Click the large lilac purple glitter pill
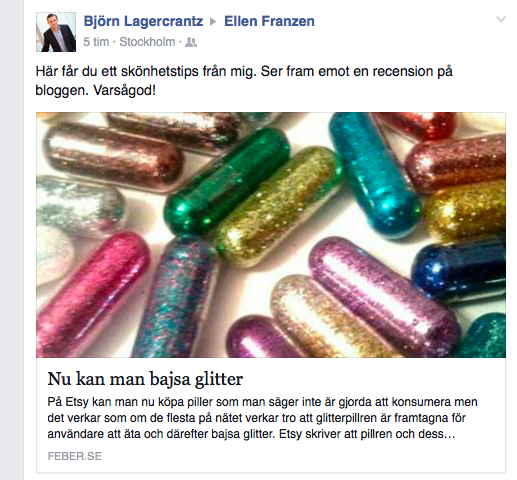 pyautogui.click(x=385, y=297)
